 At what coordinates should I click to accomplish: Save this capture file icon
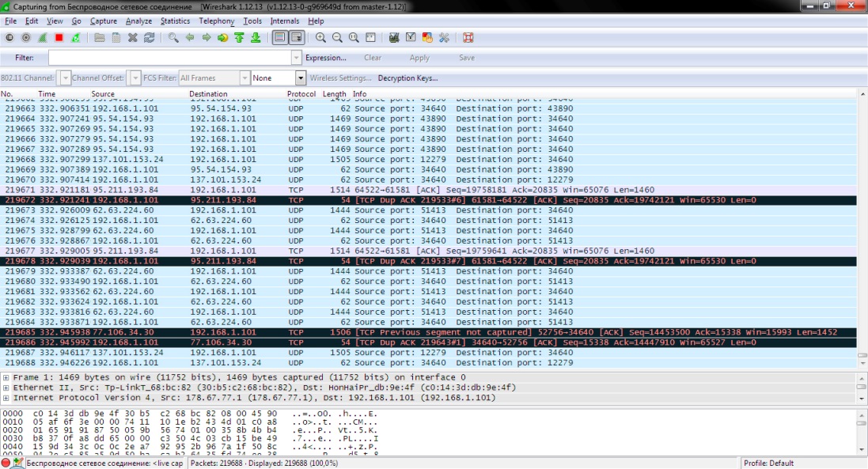pyautogui.click(x=116, y=38)
